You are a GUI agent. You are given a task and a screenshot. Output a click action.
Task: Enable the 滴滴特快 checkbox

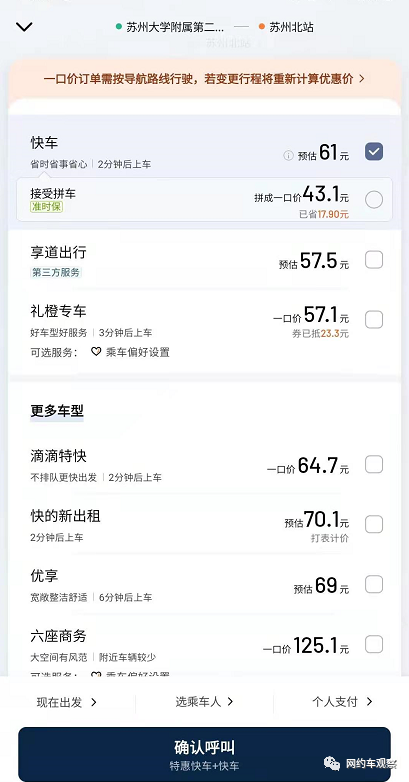click(x=374, y=464)
